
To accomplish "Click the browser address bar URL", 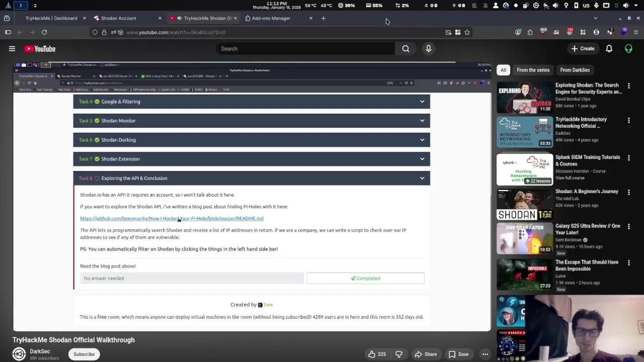I will (176, 32).
